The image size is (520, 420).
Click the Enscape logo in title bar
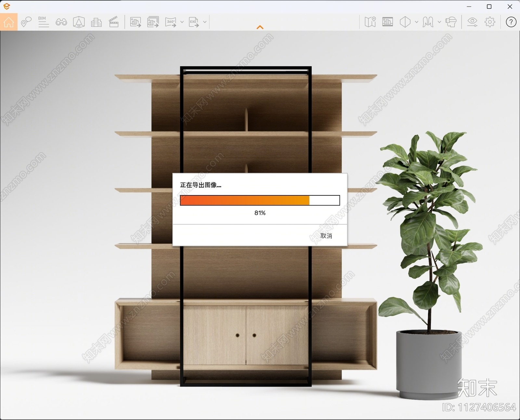point(6,6)
